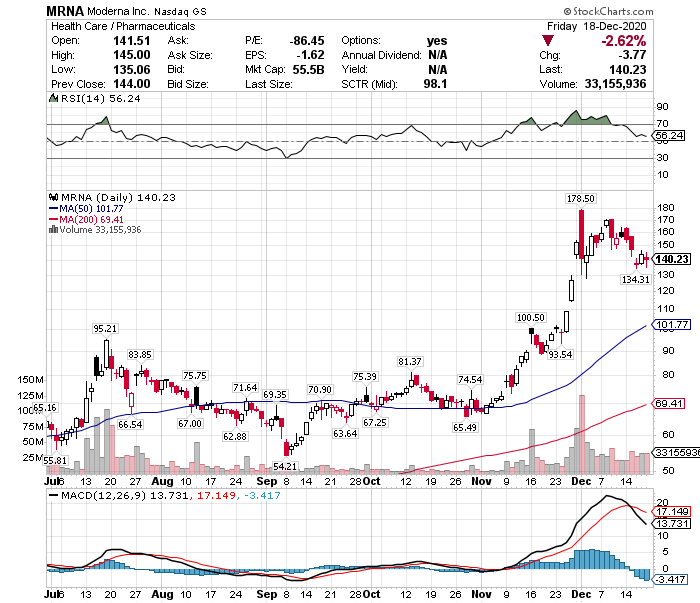
Task: Click the 62.88 low price label
Action: pos(235,437)
